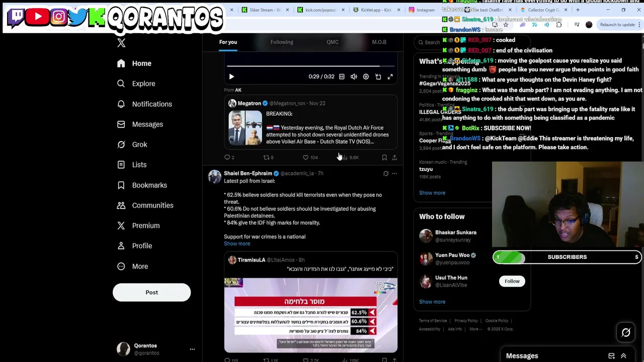
Task: Seek on the video progress bar
Action: 310,66
